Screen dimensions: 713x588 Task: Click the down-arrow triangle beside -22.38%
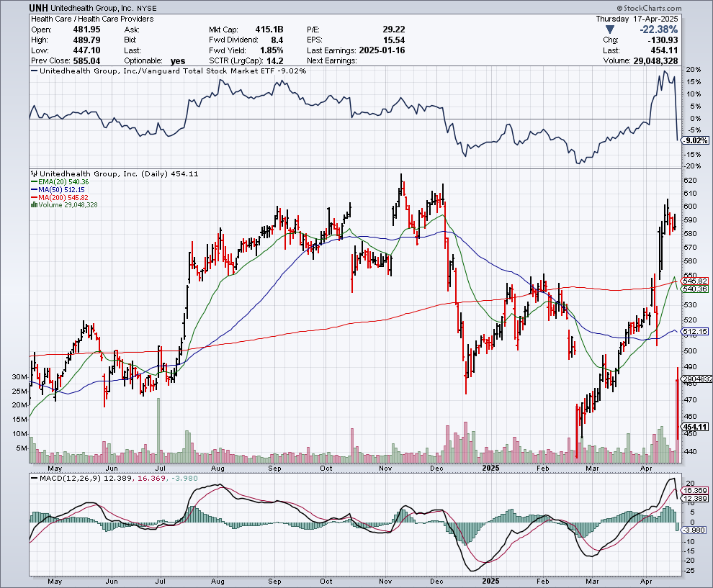pos(610,30)
